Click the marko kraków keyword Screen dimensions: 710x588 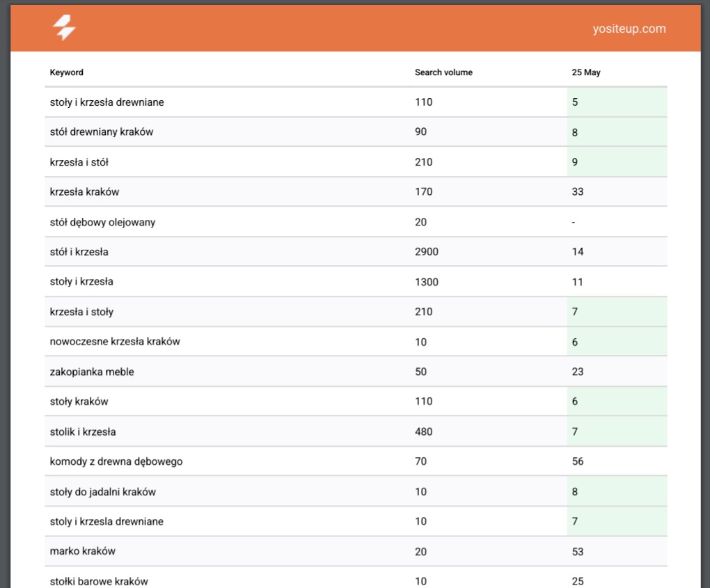[x=82, y=551]
